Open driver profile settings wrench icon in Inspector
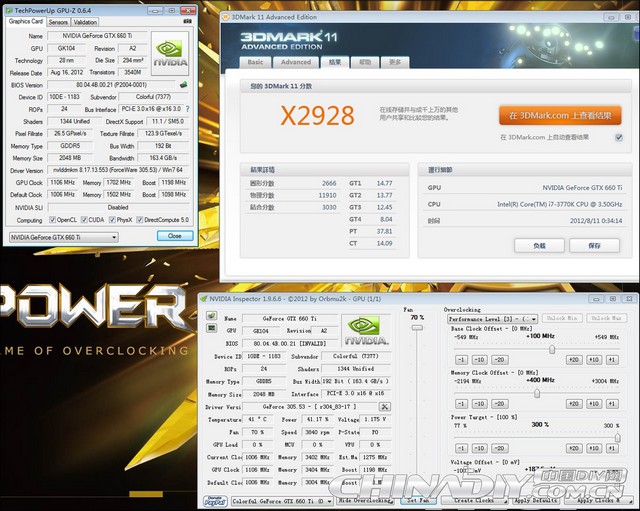 pos(384,407)
